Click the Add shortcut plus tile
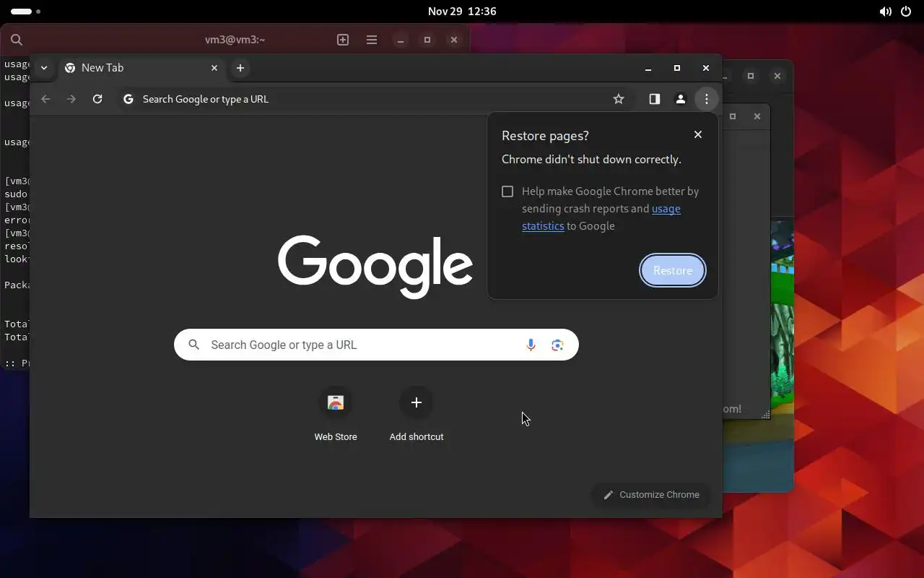924x578 pixels. click(x=417, y=415)
